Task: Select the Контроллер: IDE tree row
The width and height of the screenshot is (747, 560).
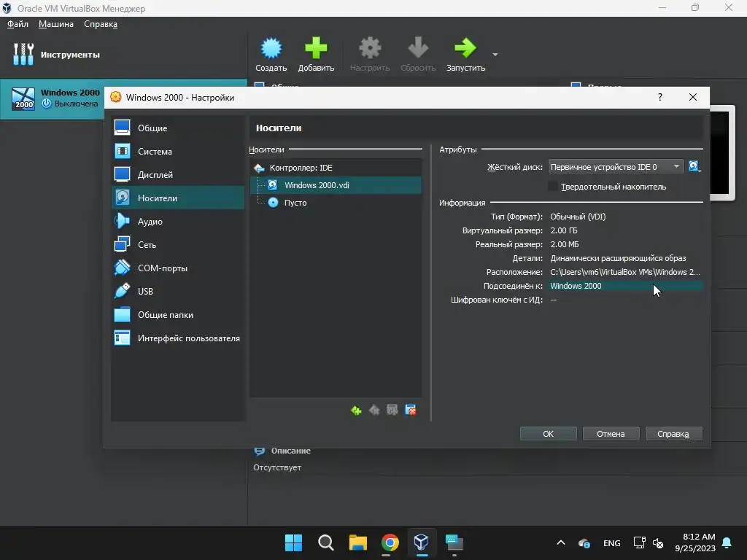Action: (x=336, y=168)
